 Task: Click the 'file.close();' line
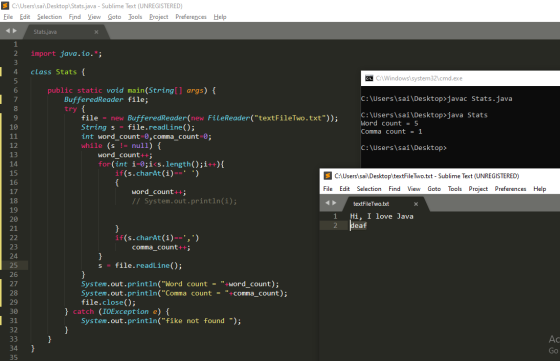tap(109, 302)
